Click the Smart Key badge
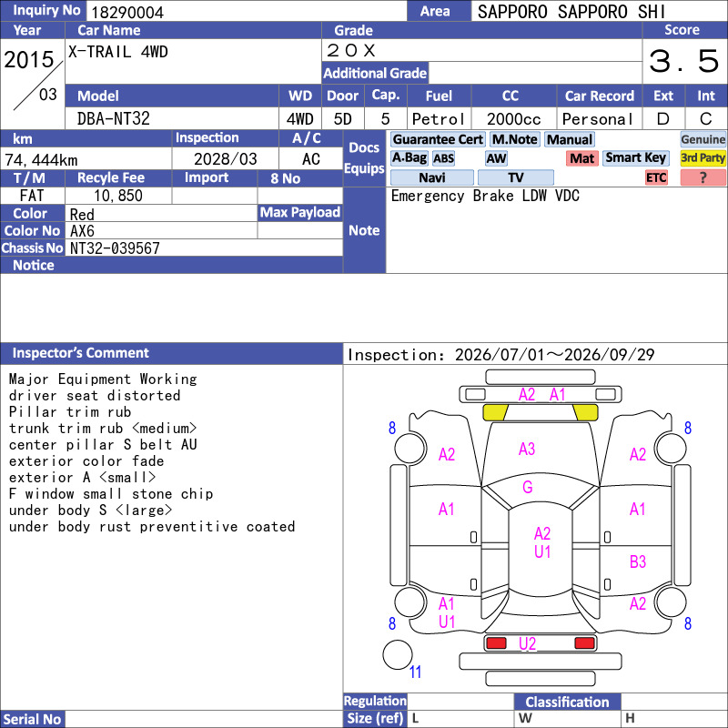 [635, 157]
